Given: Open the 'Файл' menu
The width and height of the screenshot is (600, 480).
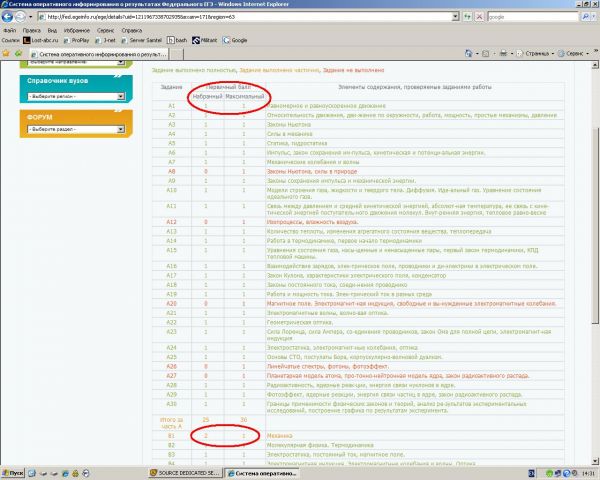Looking at the screenshot, I should pos(9,29).
